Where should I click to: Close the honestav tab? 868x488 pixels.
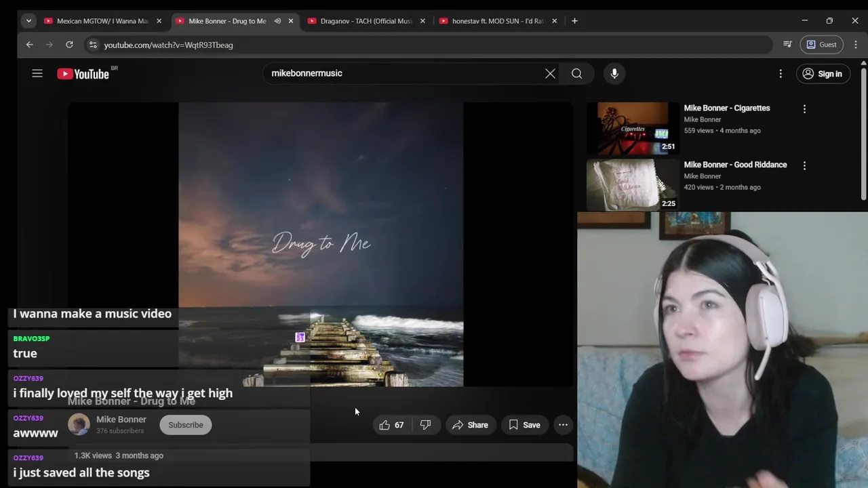coord(554,21)
